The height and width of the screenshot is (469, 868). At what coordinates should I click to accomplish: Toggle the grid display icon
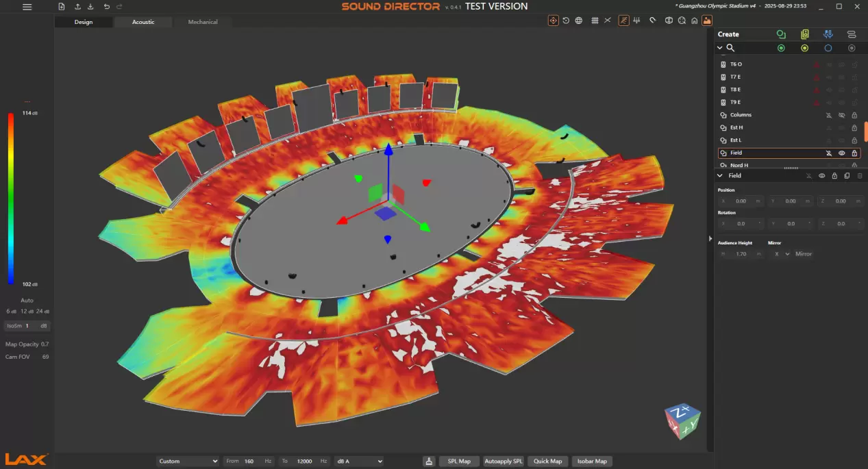595,21
